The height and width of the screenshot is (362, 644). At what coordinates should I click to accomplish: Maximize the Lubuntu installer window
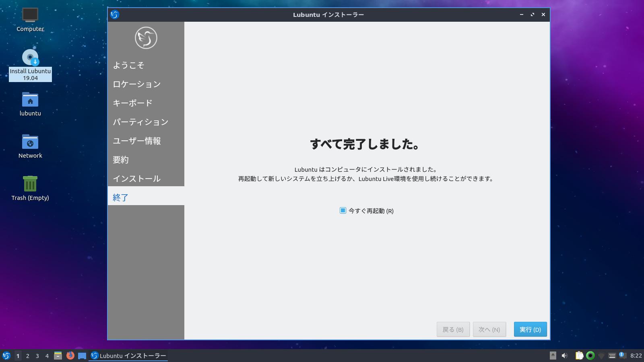pyautogui.click(x=533, y=14)
